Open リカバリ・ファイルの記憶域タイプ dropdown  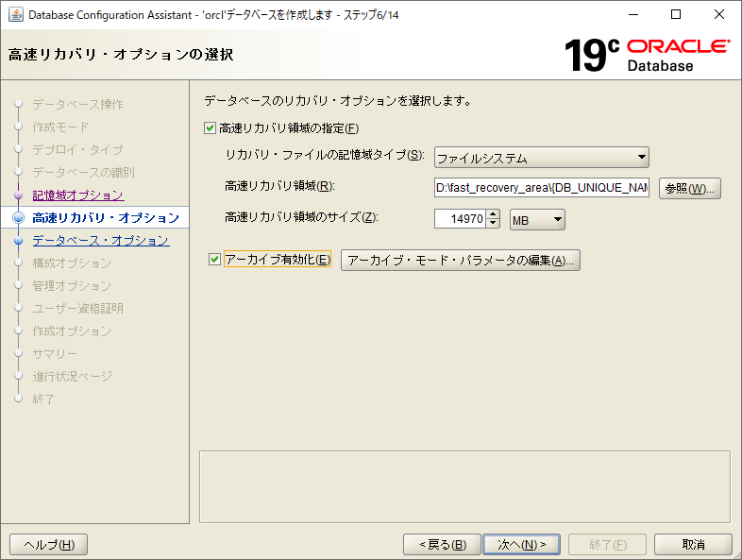click(x=541, y=158)
